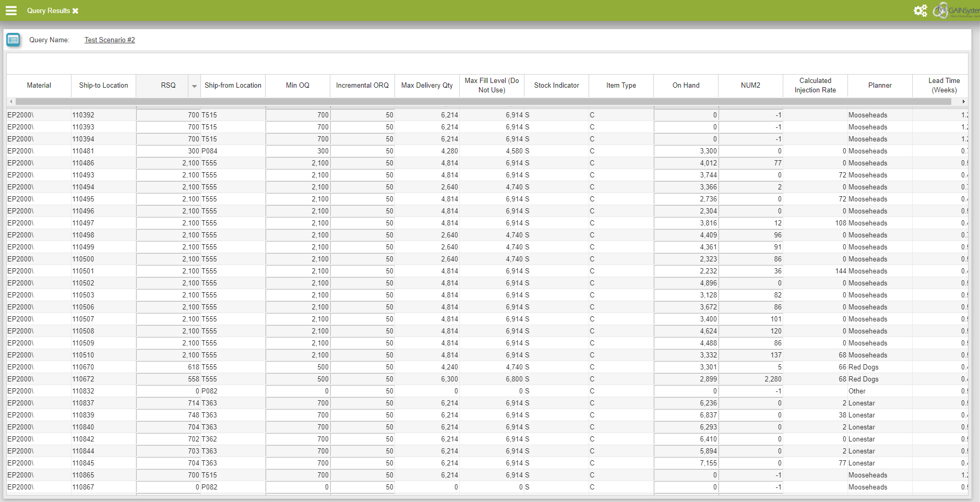The height and width of the screenshot is (502, 980).
Task: Click the left scroll arrow of the table
Action: [x=11, y=101]
